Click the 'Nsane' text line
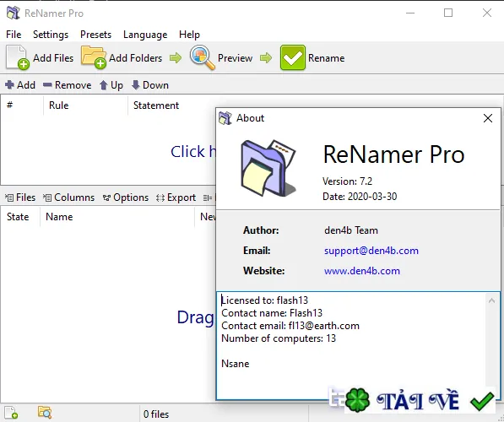The image size is (504, 422). click(236, 364)
